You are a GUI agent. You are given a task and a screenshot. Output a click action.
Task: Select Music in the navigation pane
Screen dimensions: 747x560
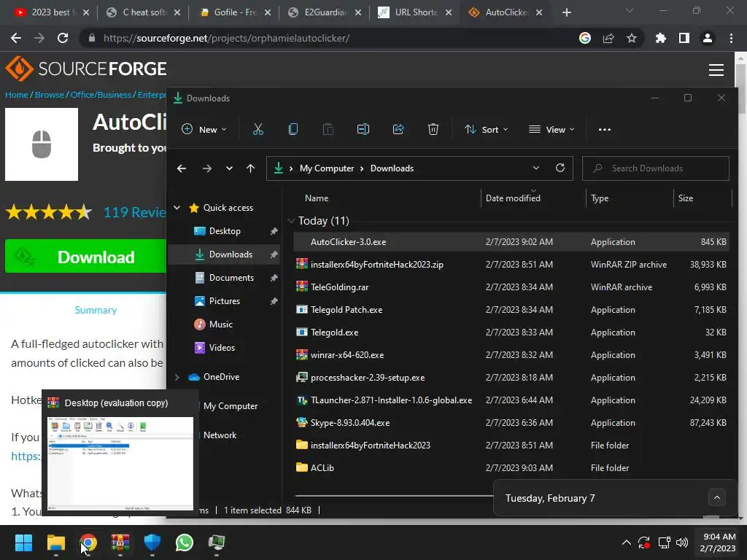[220, 324]
